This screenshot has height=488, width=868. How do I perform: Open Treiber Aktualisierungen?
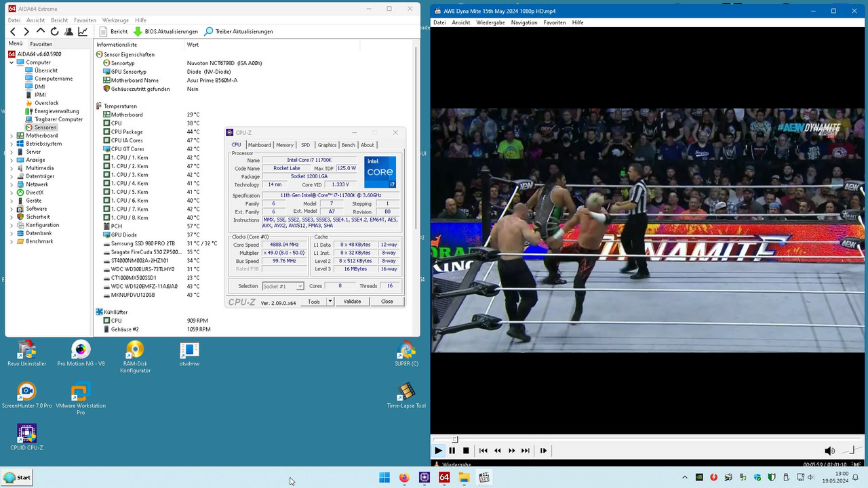[x=239, y=32]
